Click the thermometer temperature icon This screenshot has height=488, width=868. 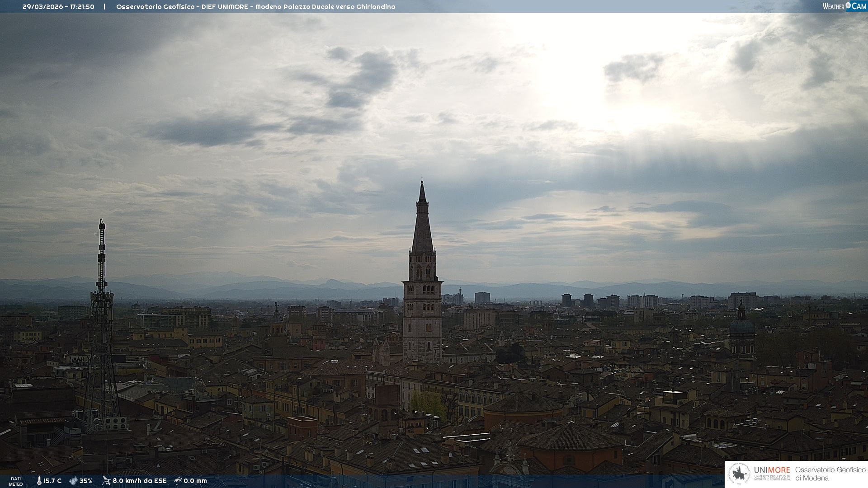pos(39,481)
